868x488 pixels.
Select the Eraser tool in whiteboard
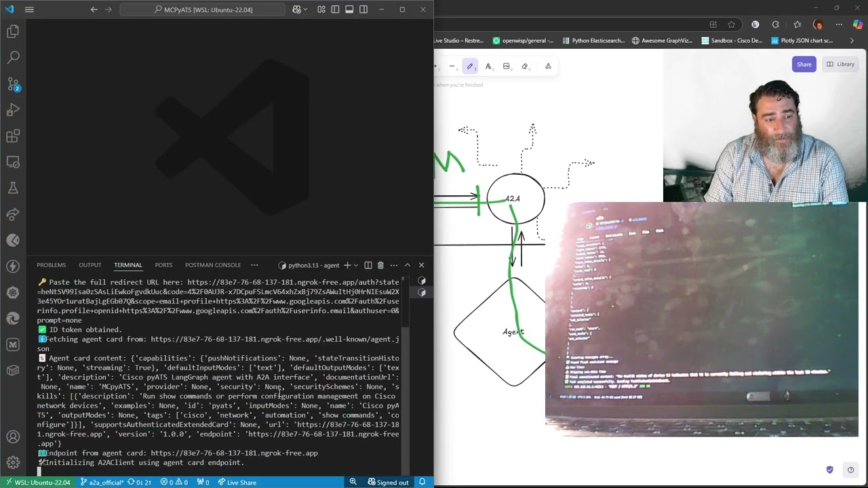click(524, 66)
